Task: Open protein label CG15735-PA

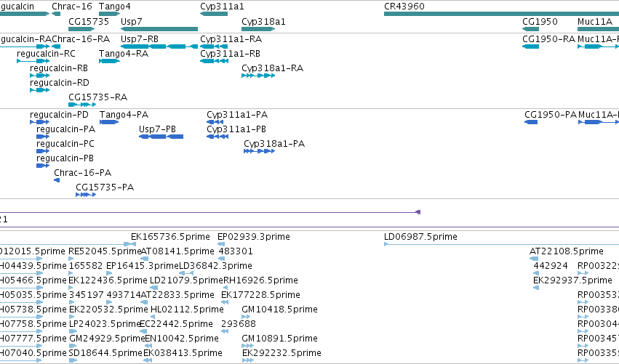Action: point(105,187)
